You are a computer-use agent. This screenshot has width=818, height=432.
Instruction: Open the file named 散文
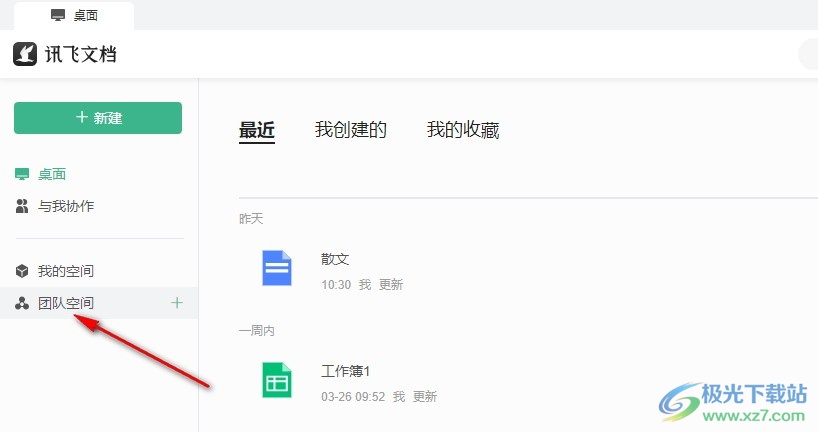click(x=335, y=259)
